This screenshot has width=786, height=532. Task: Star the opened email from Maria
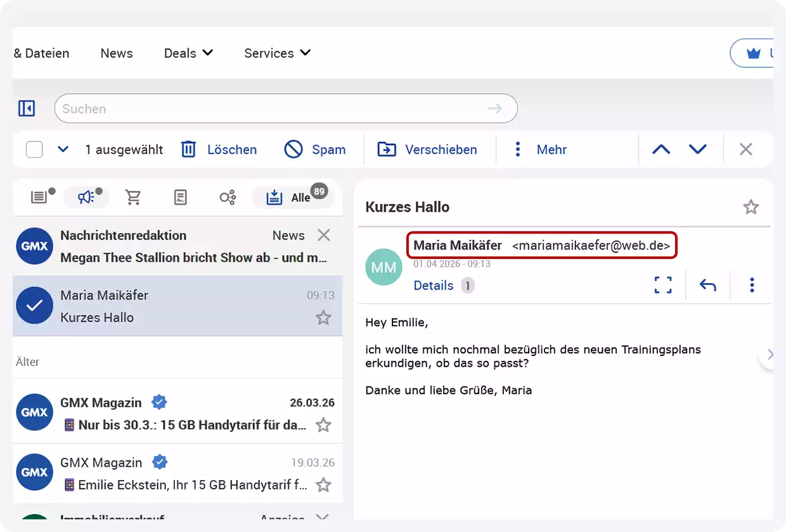[751, 206]
